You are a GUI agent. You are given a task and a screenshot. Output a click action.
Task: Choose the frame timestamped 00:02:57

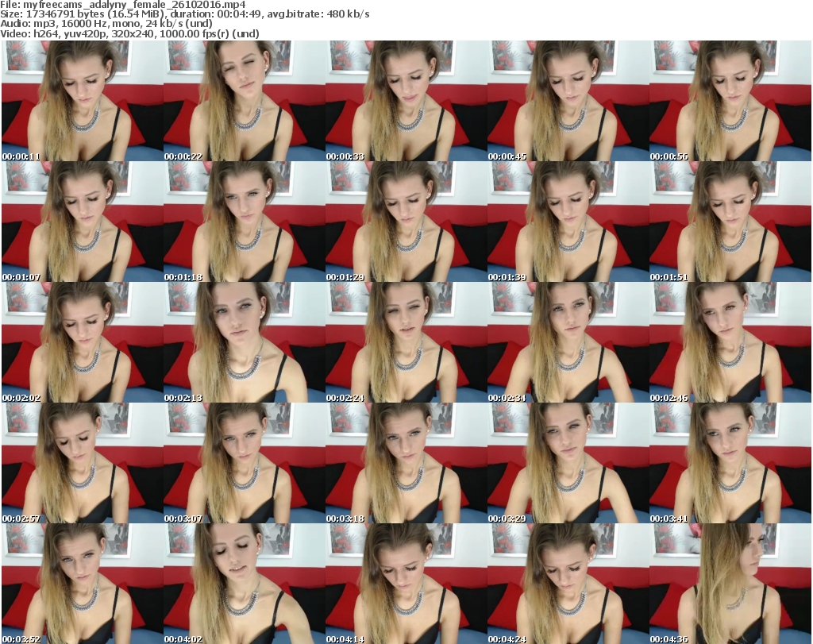pyautogui.click(x=83, y=463)
